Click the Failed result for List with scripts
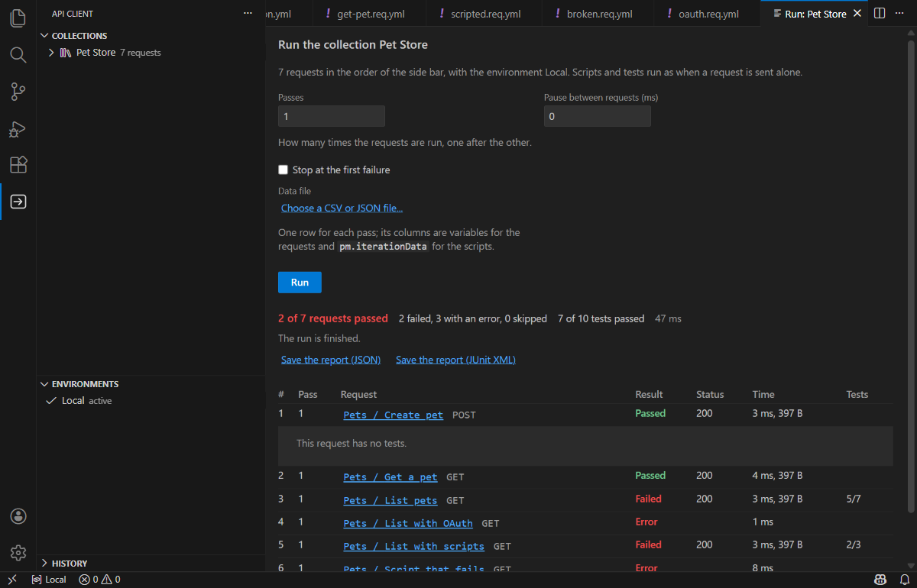 [x=649, y=544]
